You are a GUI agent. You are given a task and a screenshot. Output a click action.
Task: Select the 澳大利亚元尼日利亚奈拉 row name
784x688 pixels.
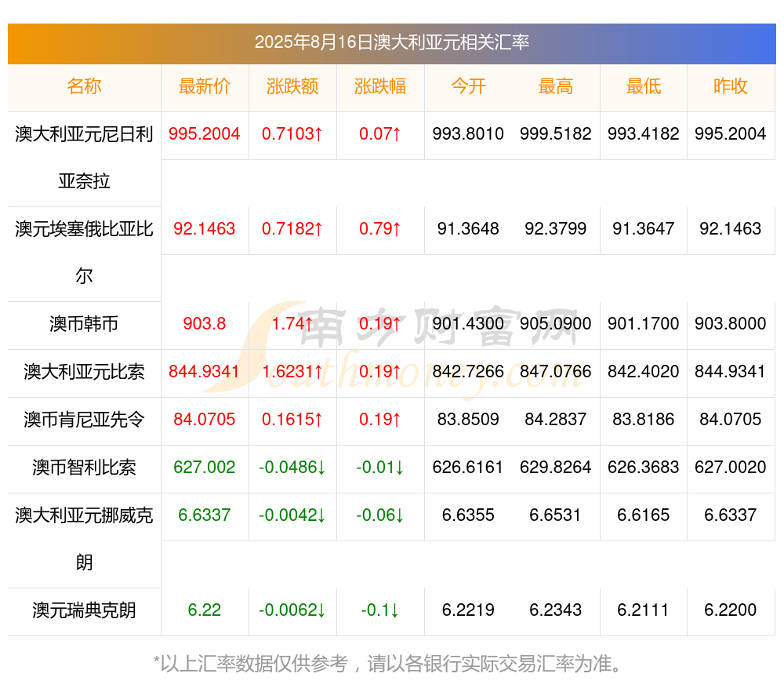tap(84, 158)
